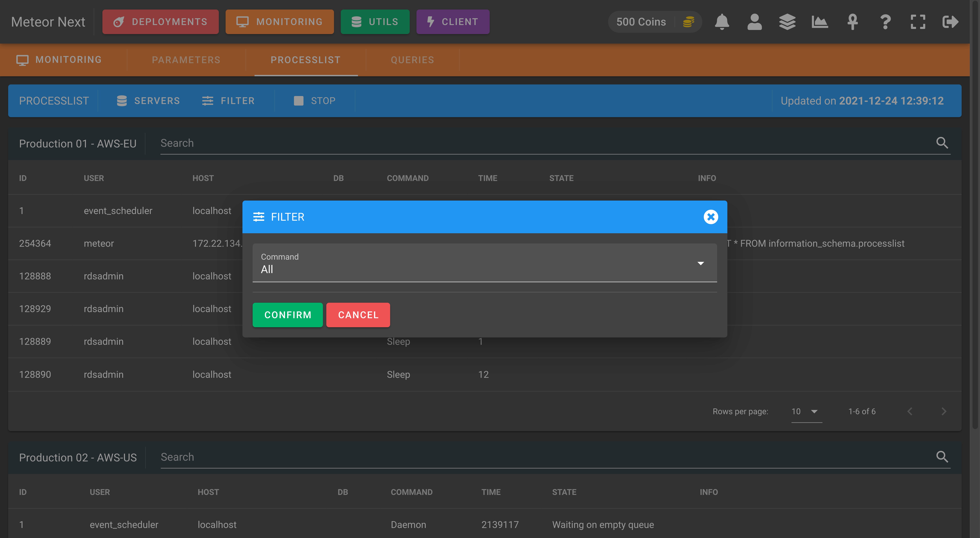Image resolution: width=980 pixels, height=538 pixels.
Task: Confirm the filter settings
Action: 288,315
